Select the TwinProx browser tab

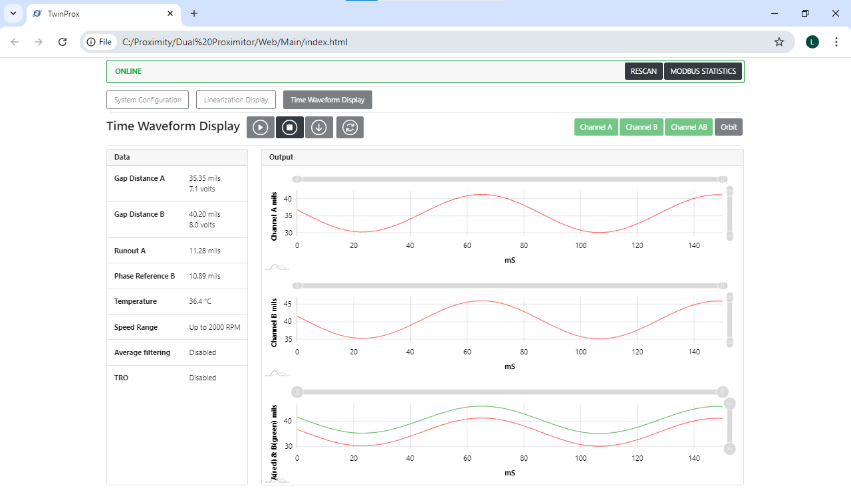pyautogui.click(x=104, y=13)
